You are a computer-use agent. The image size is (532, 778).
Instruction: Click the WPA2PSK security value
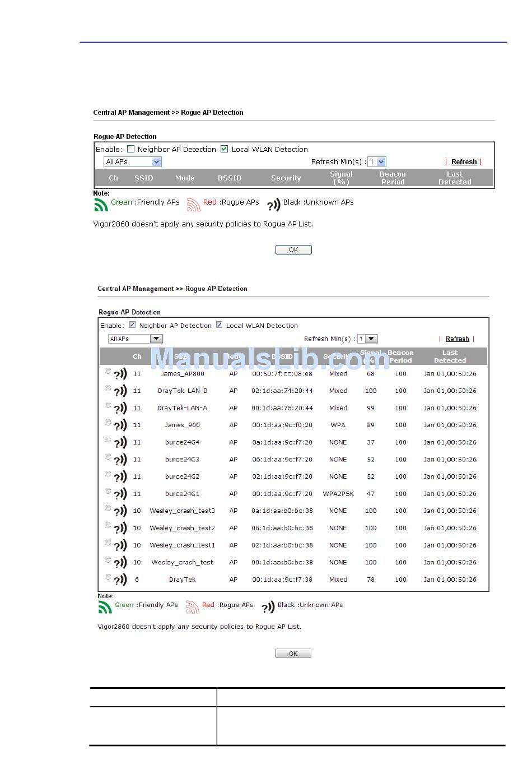(338, 494)
